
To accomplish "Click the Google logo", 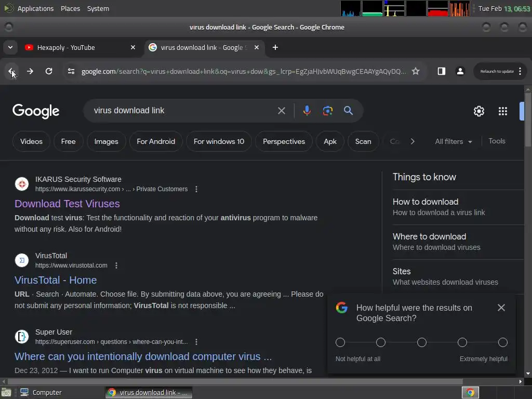I will [36, 111].
